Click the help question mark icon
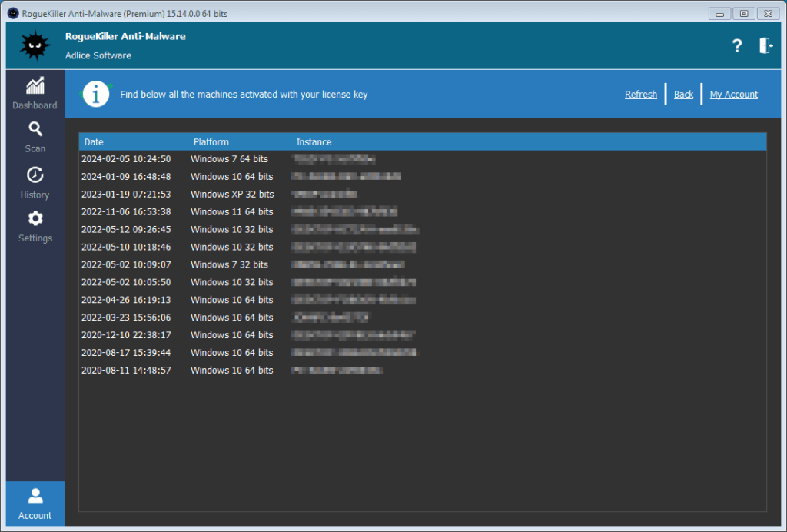Image resolution: width=787 pixels, height=532 pixels. point(736,46)
